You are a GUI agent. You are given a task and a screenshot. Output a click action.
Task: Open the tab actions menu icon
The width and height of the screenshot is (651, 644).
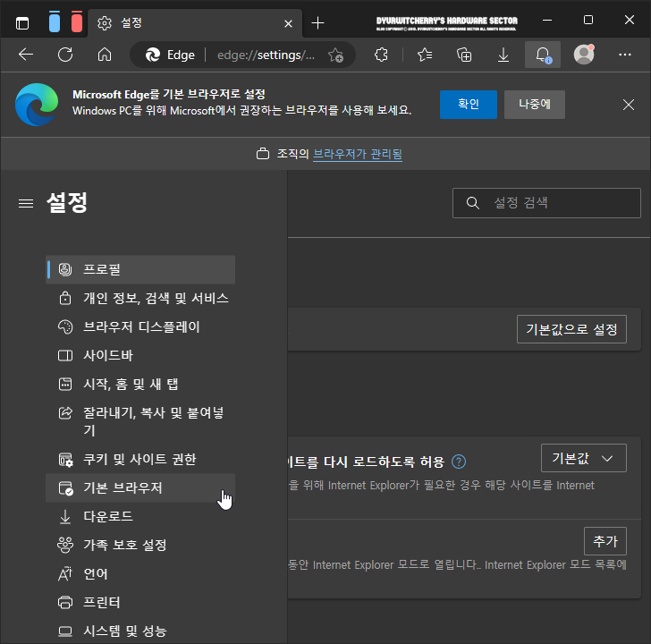[x=22, y=23]
